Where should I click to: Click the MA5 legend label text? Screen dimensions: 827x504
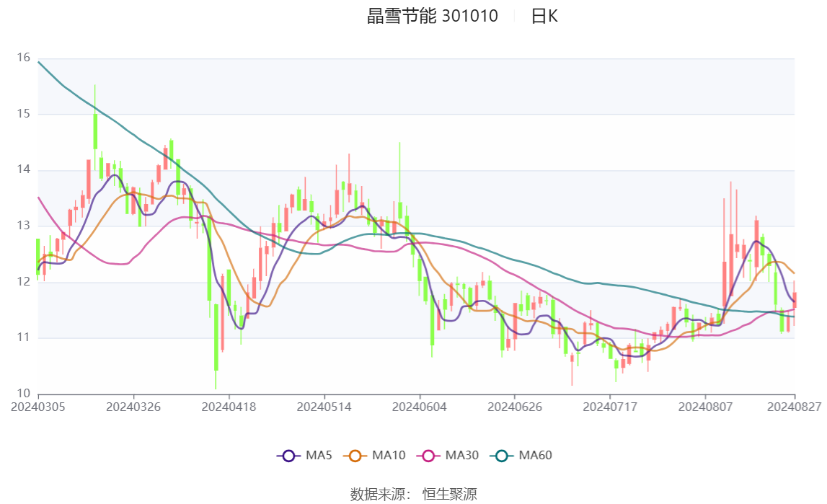[x=319, y=456]
